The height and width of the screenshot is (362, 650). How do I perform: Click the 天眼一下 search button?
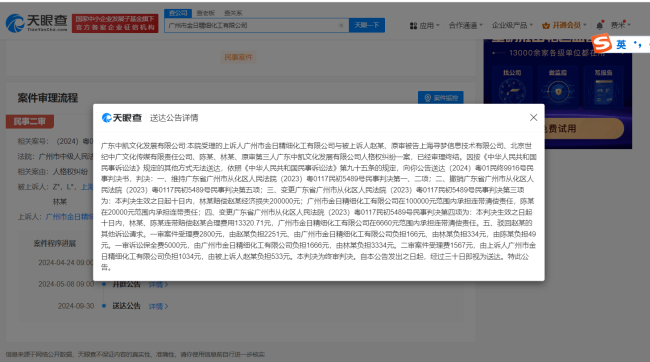pos(366,25)
